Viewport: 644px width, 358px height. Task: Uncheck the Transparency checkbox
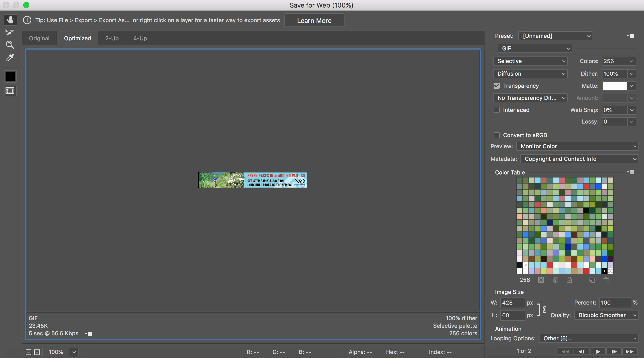pyautogui.click(x=497, y=86)
